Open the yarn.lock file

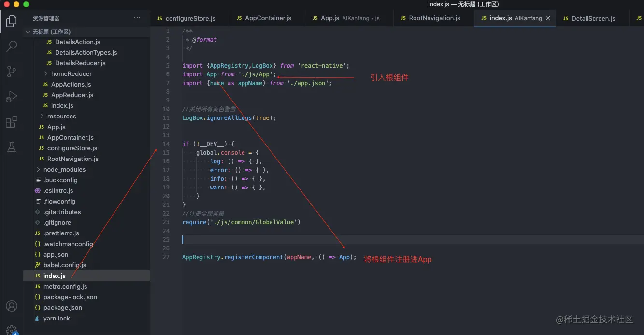click(87, 318)
